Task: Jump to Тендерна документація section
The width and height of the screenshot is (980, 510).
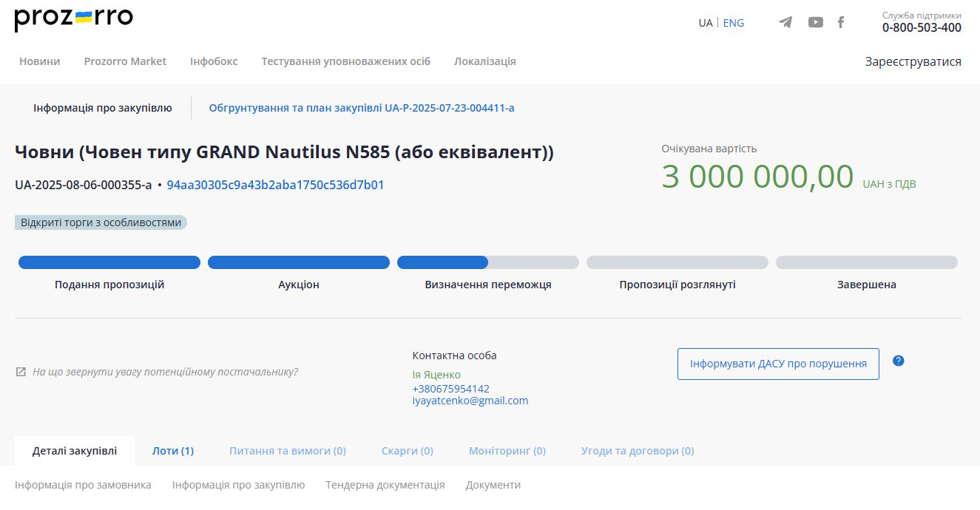Action: pyautogui.click(x=385, y=485)
